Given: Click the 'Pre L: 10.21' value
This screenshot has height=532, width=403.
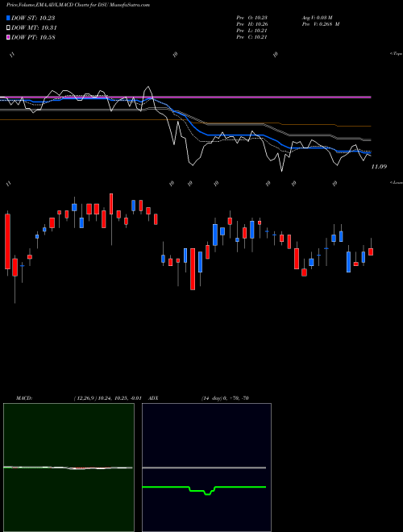Looking at the screenshot, I should click(x=252, y=31).
